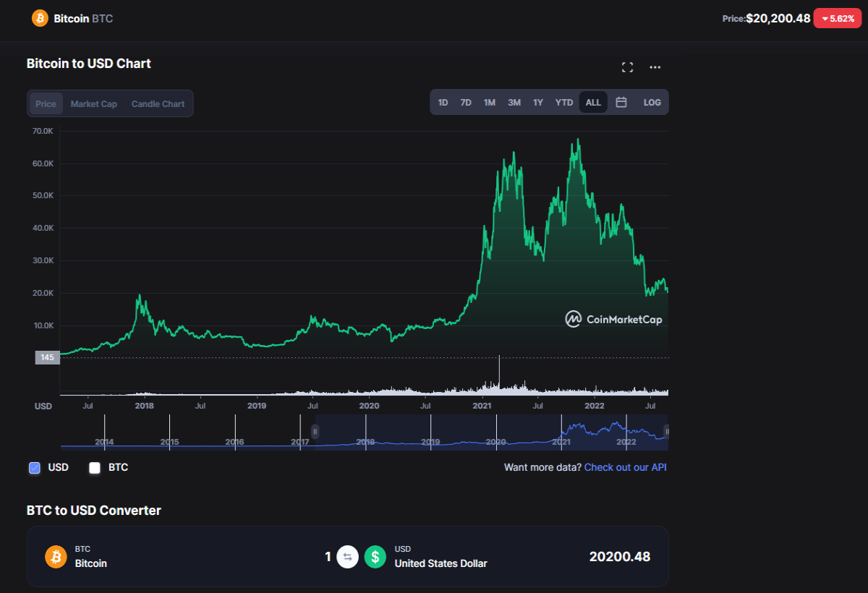Screen dimensions: 868x593
Task: Grab the left handle of range navigator
Action: 315,432
